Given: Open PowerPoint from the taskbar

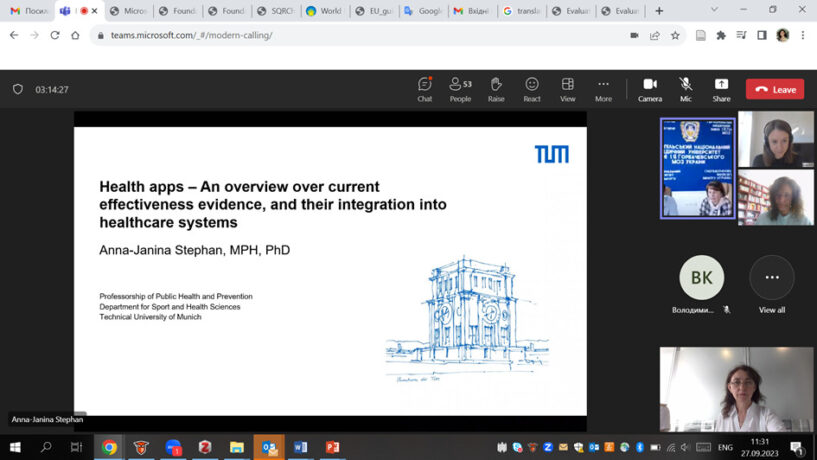Looking at the screenshot, I should 332,447.
